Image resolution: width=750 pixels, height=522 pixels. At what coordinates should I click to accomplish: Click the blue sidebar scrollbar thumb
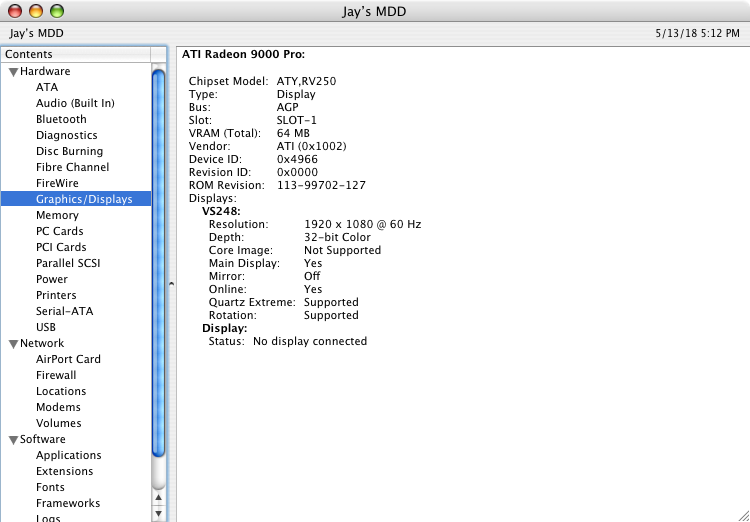pos(158,260)
